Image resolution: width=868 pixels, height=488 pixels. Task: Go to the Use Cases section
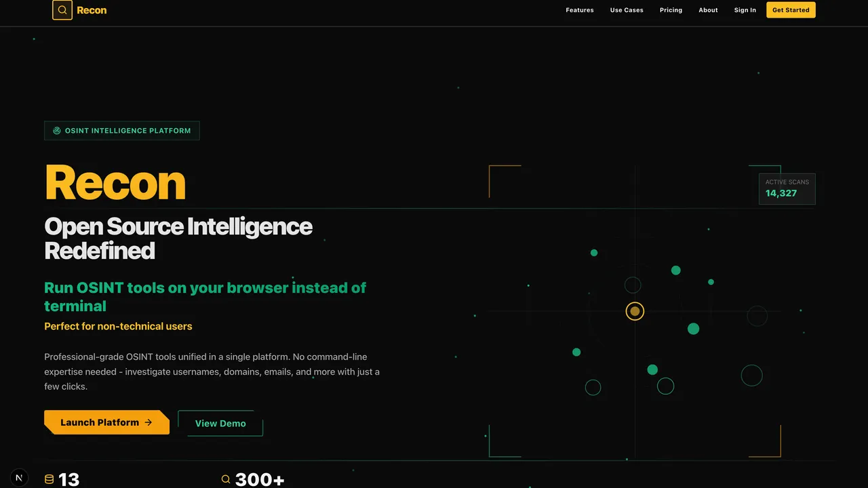[626, 10]
